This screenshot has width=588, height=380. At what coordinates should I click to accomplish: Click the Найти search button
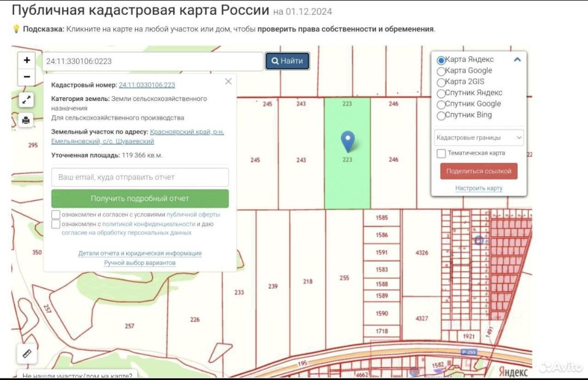tap(287, 61)
